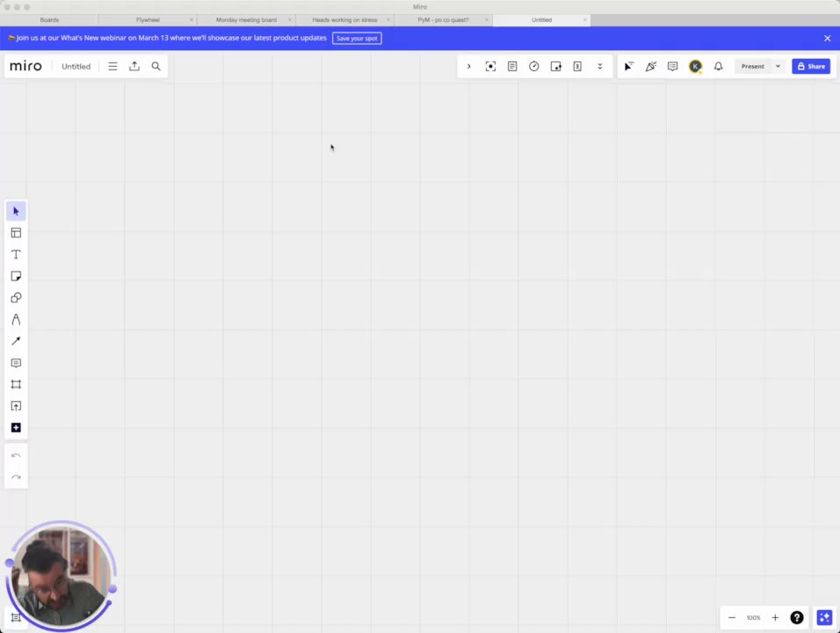840x633 pixels.
Task: Toggle collaborators' cursors visibility
Action: [x=629, y=67]
